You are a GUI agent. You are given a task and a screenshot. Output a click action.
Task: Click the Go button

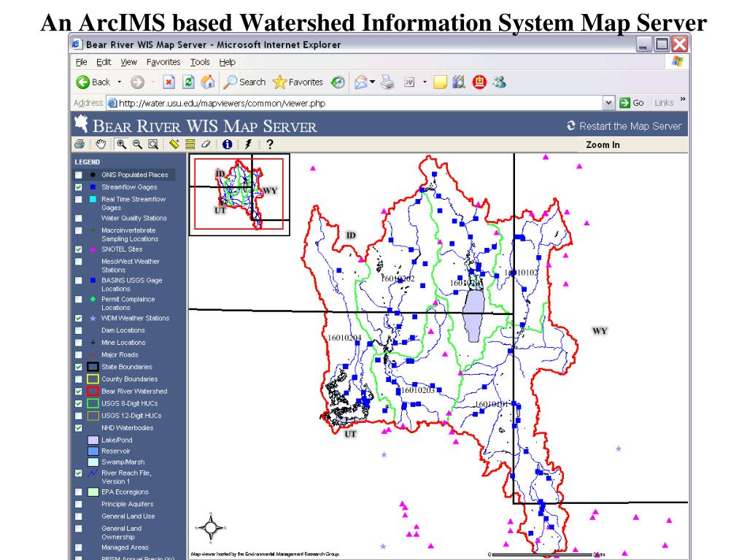point(632,103)
